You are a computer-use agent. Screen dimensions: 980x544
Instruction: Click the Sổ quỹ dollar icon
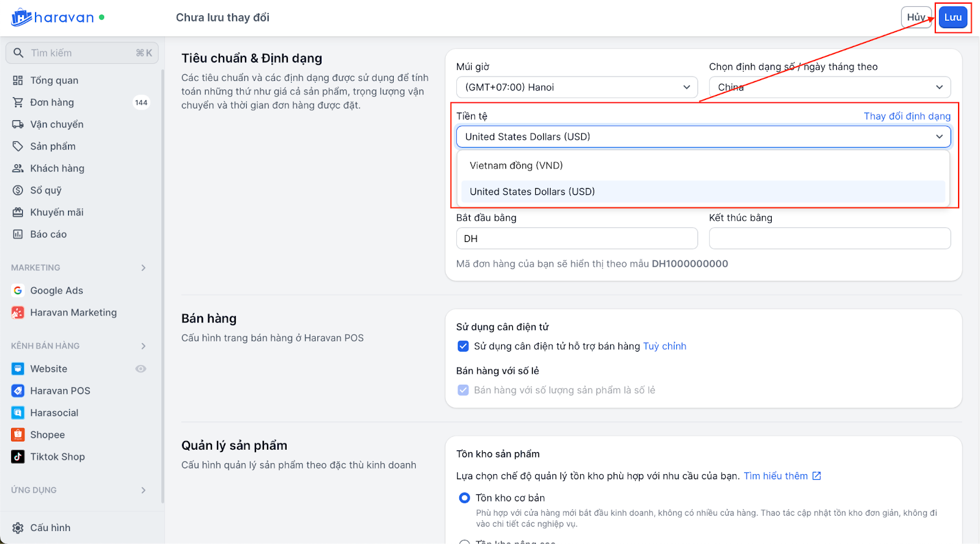pos(18,191)
